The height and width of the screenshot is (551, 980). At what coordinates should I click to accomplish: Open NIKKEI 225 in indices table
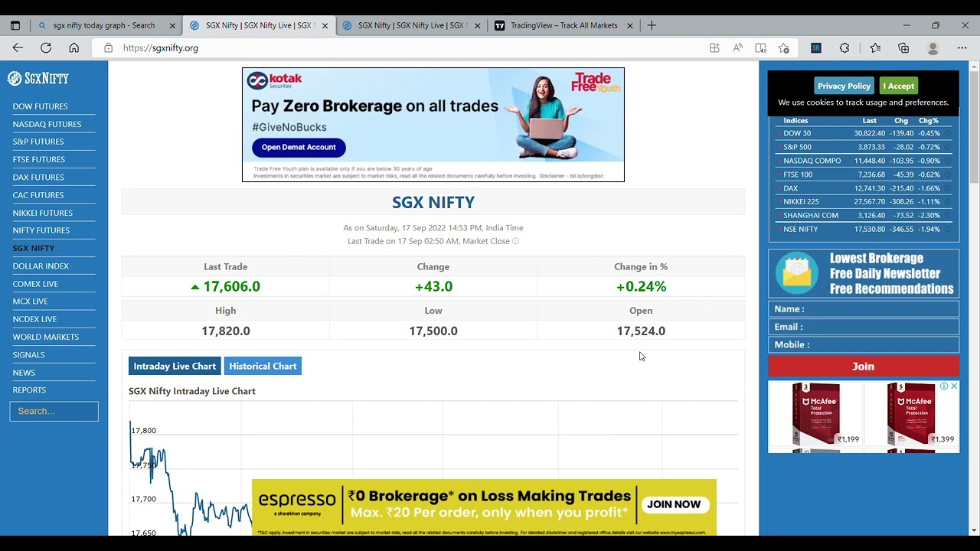pyautogui.click(x=801, y=202)
